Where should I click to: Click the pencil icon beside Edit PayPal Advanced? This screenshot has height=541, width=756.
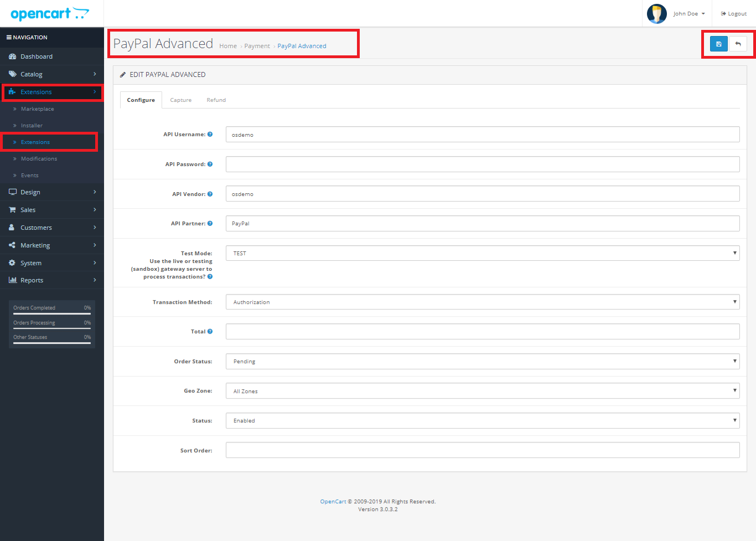123,75
